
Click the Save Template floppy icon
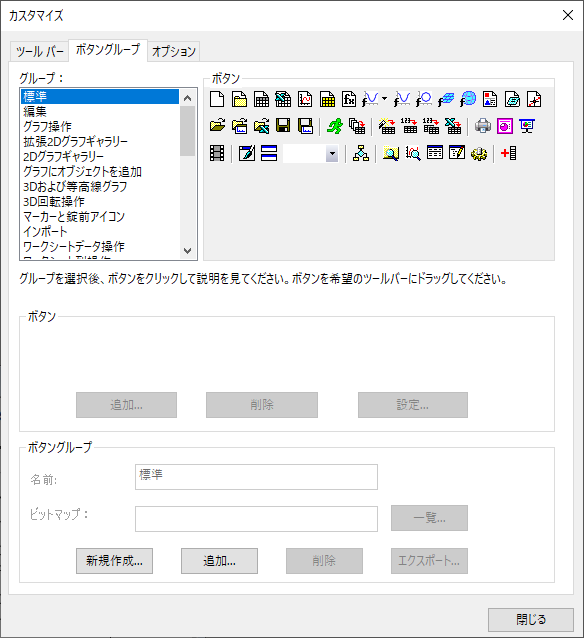(x=305, y=126)
